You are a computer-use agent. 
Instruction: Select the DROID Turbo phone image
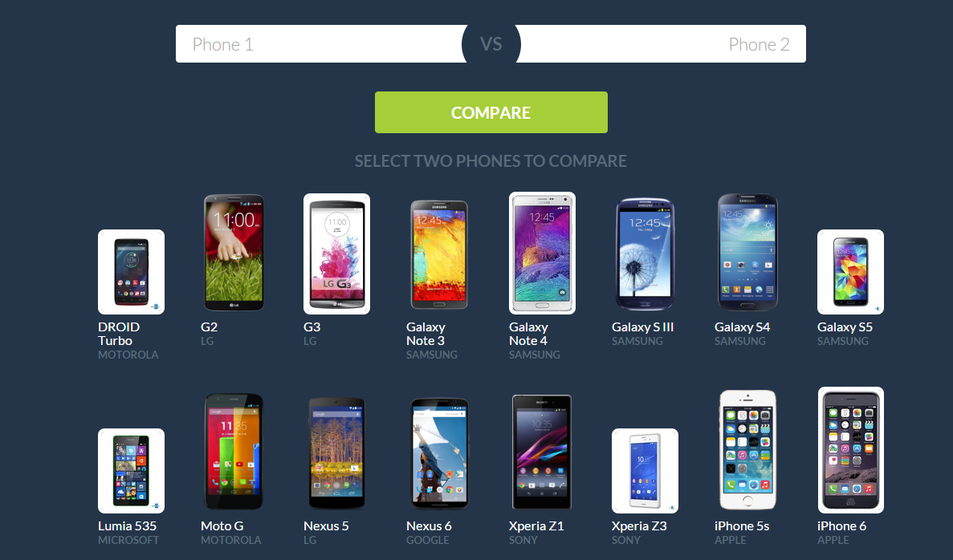132,271
